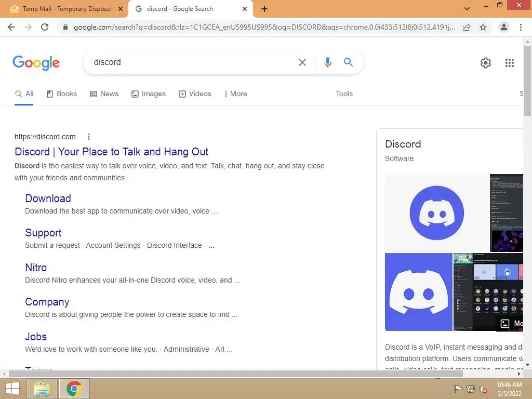Open the Google apps grid icon
Screen dimensions: 532x399
(509, 63)
